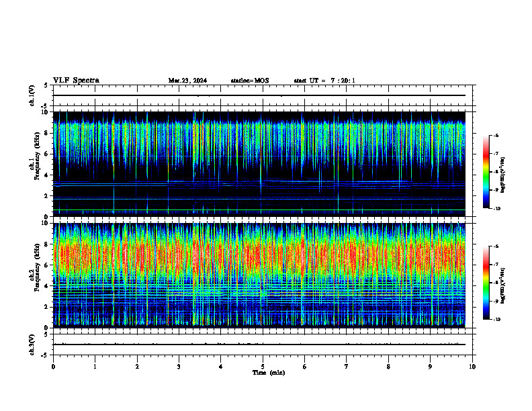Click time axis tick label "5"
The height and width of the screenshot is (411, 532).
tap(263, 367)
